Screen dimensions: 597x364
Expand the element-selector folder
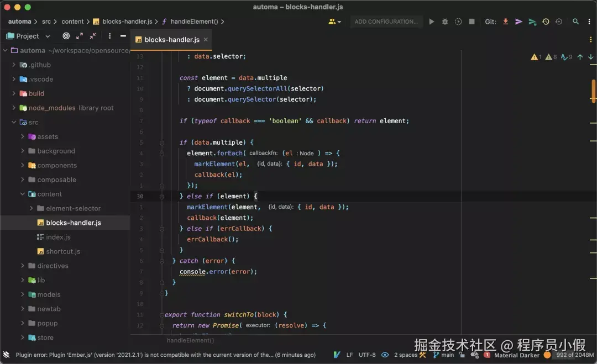pyautogui.click(x=31, y=208)
